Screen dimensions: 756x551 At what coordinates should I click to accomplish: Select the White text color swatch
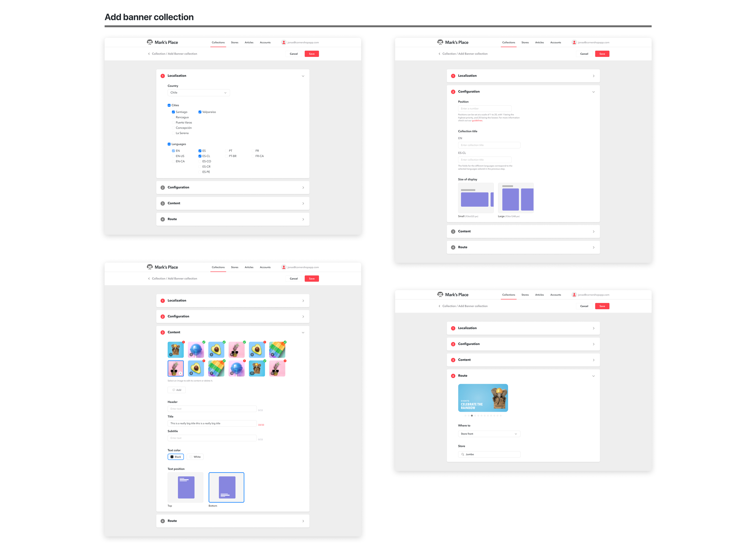(x=195, y=457)
